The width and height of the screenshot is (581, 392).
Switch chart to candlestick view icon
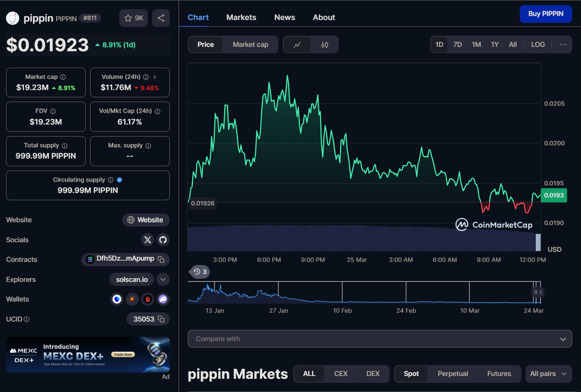coord(324,44)
